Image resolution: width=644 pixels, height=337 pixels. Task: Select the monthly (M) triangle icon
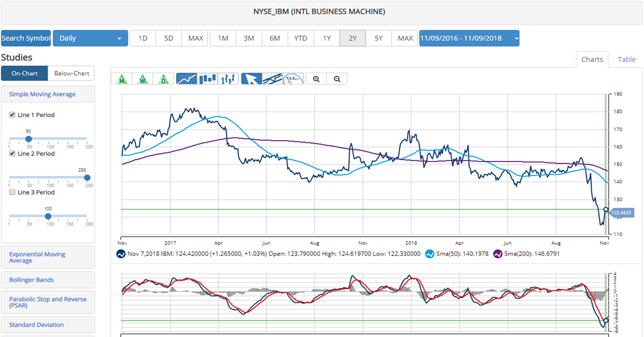click(x=122, y=79)
